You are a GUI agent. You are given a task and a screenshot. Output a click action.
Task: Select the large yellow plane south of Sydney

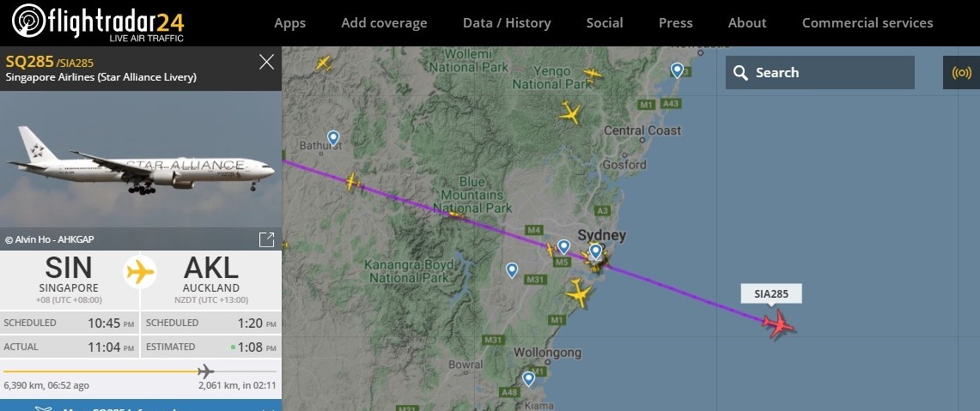pos(579,293)
